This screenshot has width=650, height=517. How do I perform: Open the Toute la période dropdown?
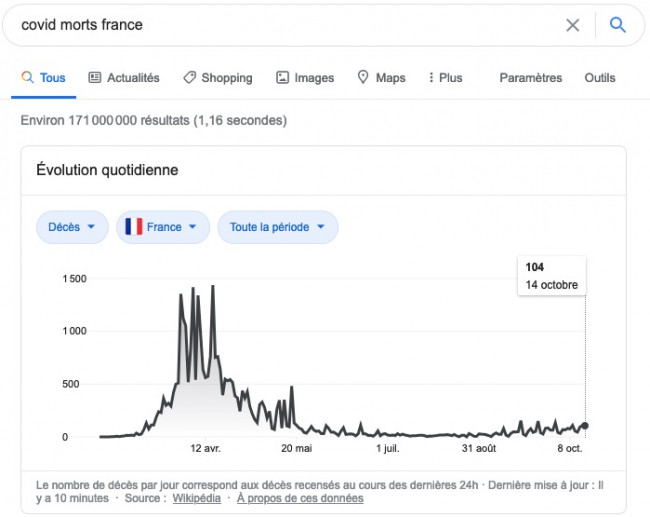278,227
